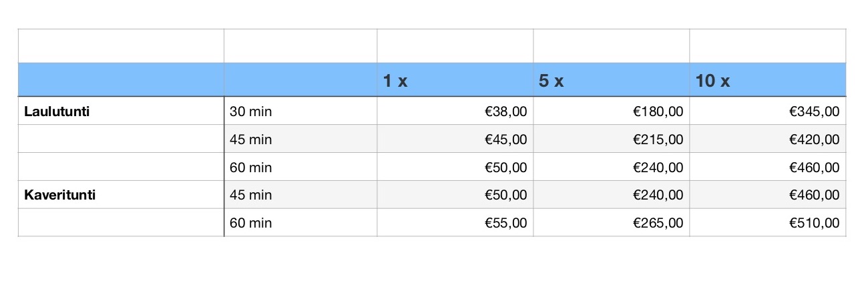Select the Laulutunti row header cell

[x=121, y=111]
